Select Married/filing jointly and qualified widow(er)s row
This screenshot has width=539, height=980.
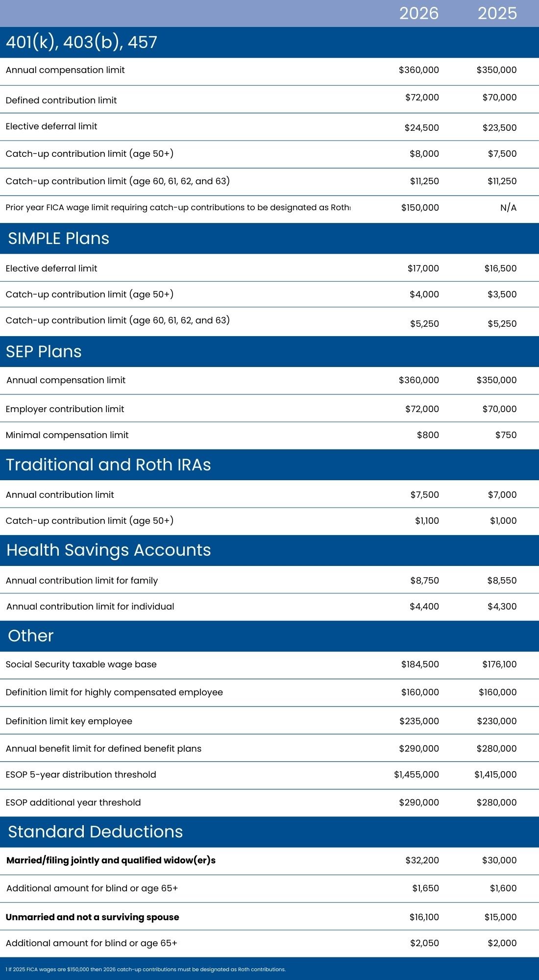(111, 860)
